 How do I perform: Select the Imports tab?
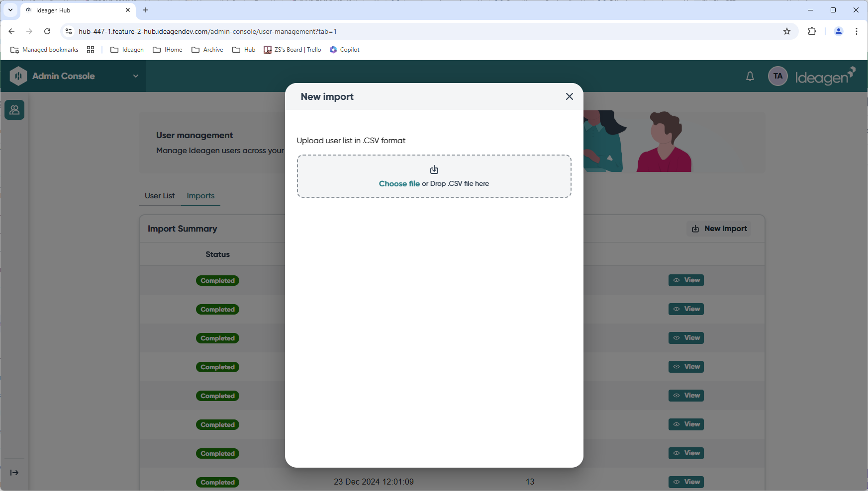(200, 196)
